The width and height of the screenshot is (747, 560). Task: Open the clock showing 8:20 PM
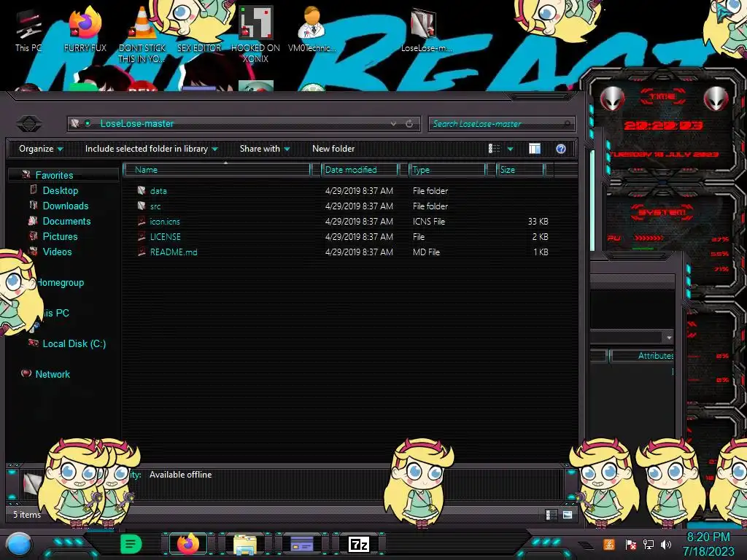[x=708, y=544]
